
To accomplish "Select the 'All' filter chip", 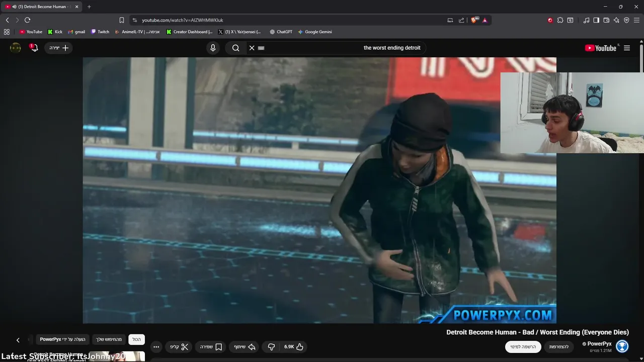I will pyautogui.click(x=136, y=340).
